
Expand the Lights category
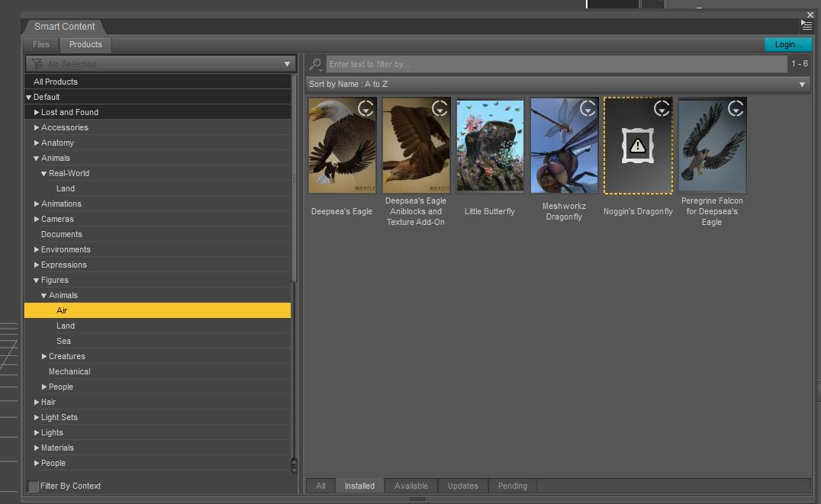37,433
